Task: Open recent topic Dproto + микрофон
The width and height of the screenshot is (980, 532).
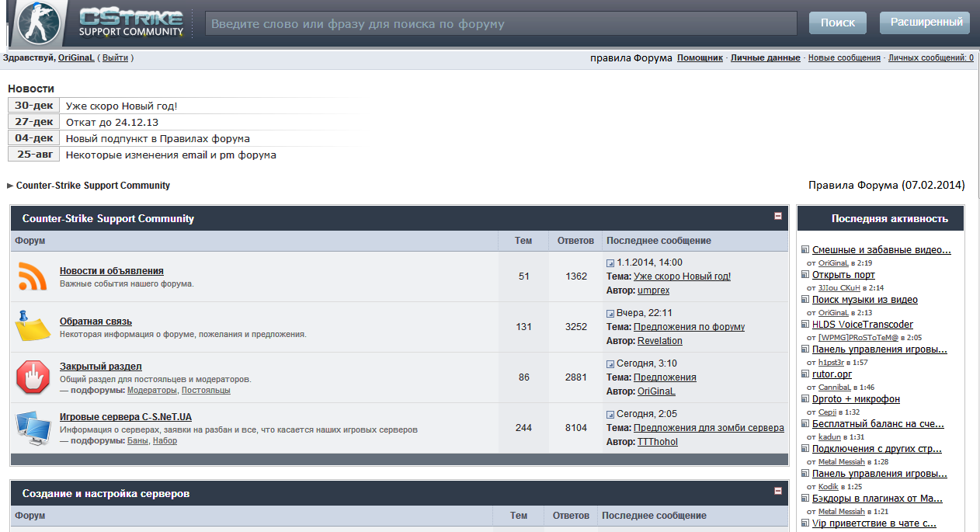Action: pos(856,399)
